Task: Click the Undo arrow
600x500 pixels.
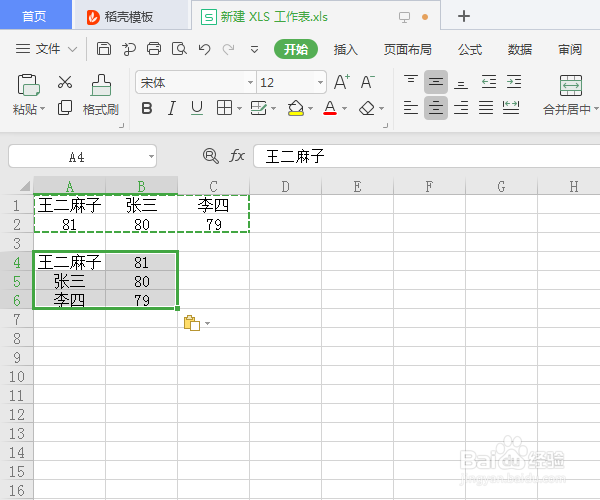Action: [x=204, y=49]
